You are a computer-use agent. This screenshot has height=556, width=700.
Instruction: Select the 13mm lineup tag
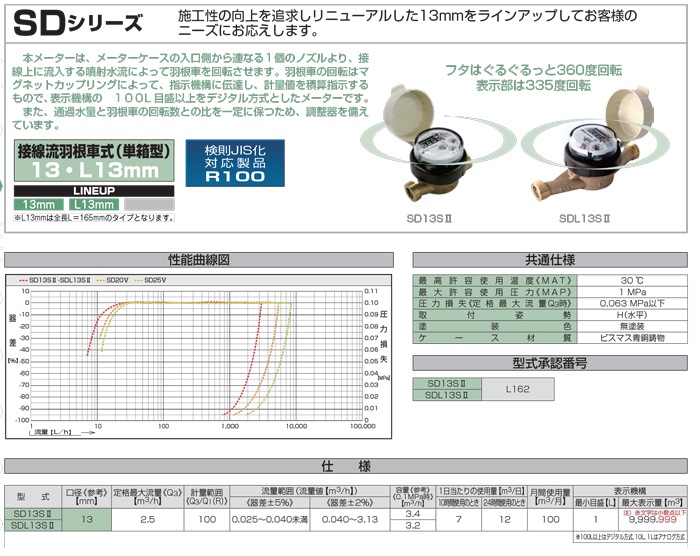(x=39, y=205)
